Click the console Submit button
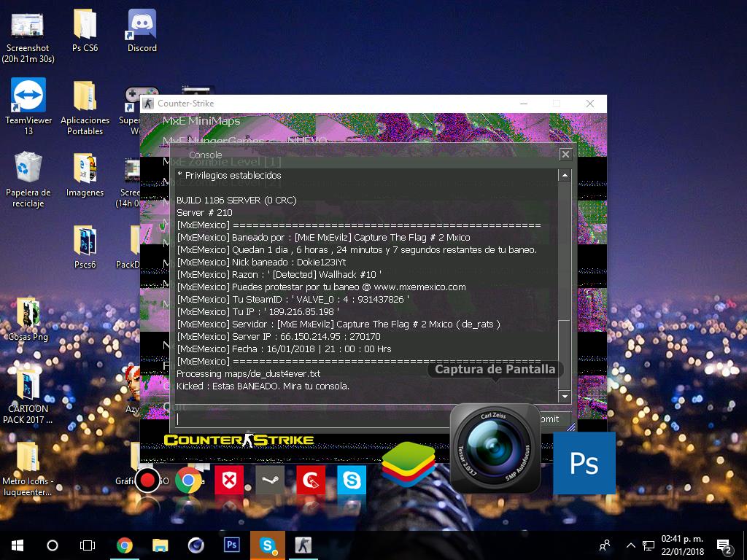Viewport: 747px width, 560px height. 553,419
